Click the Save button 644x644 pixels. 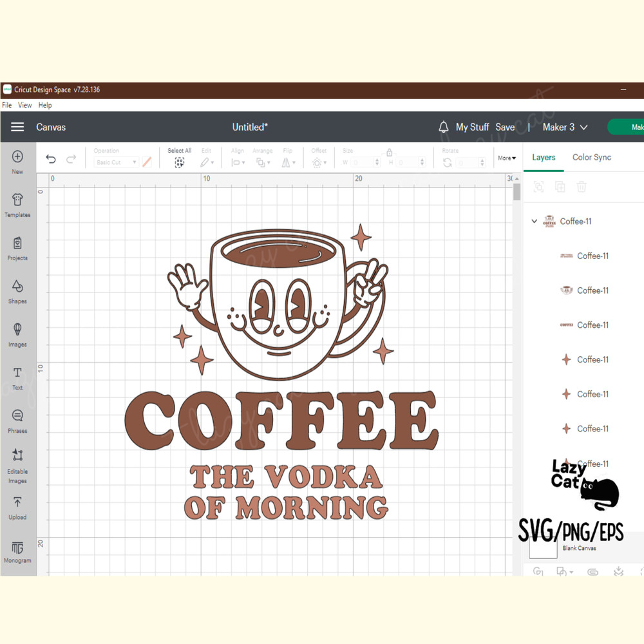tap(505, 127)
